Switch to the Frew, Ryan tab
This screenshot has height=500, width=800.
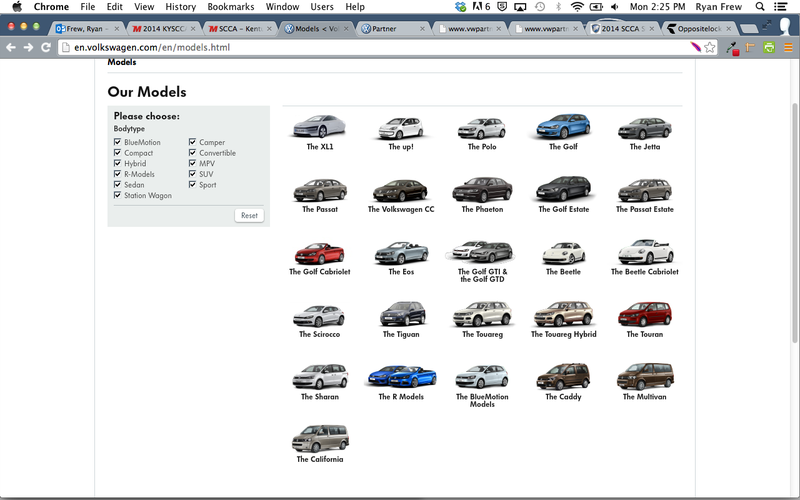87,29
